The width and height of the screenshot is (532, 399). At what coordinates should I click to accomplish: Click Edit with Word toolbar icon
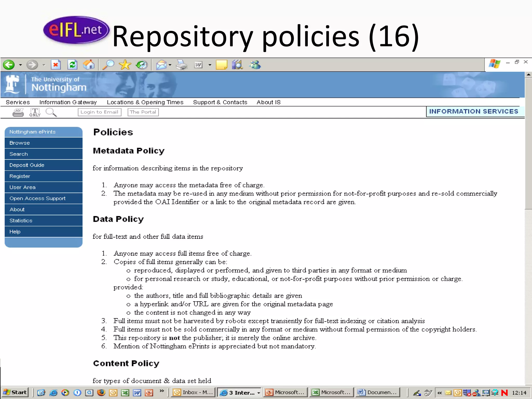point(198,65)
